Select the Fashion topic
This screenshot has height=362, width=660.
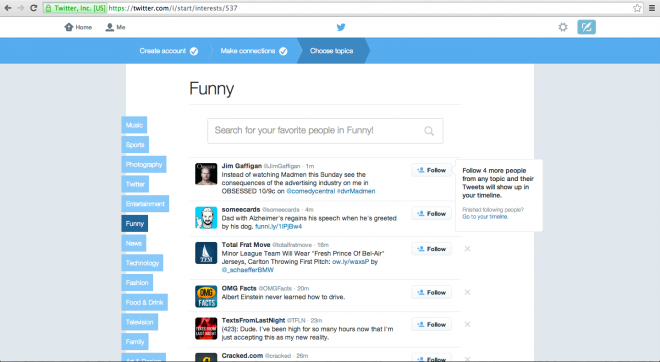(137, 283)
